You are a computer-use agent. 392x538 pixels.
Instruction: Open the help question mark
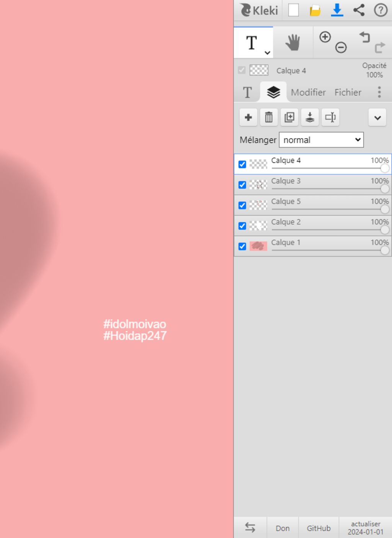381,10
